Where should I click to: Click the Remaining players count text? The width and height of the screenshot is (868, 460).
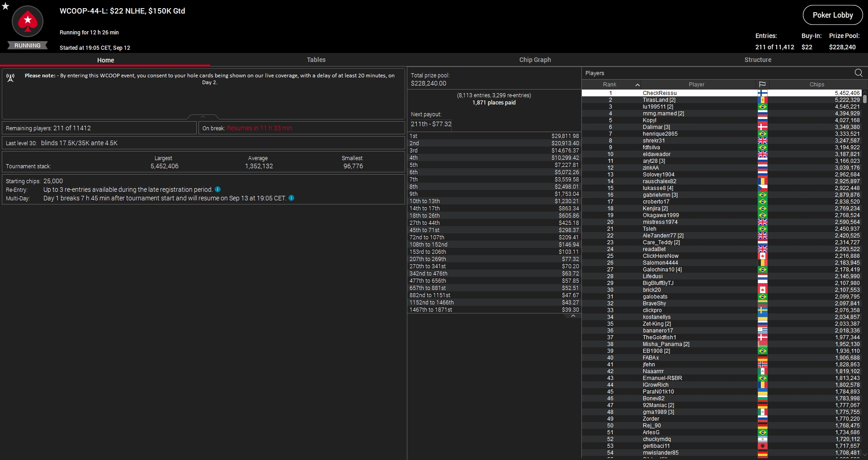(48, 128)
